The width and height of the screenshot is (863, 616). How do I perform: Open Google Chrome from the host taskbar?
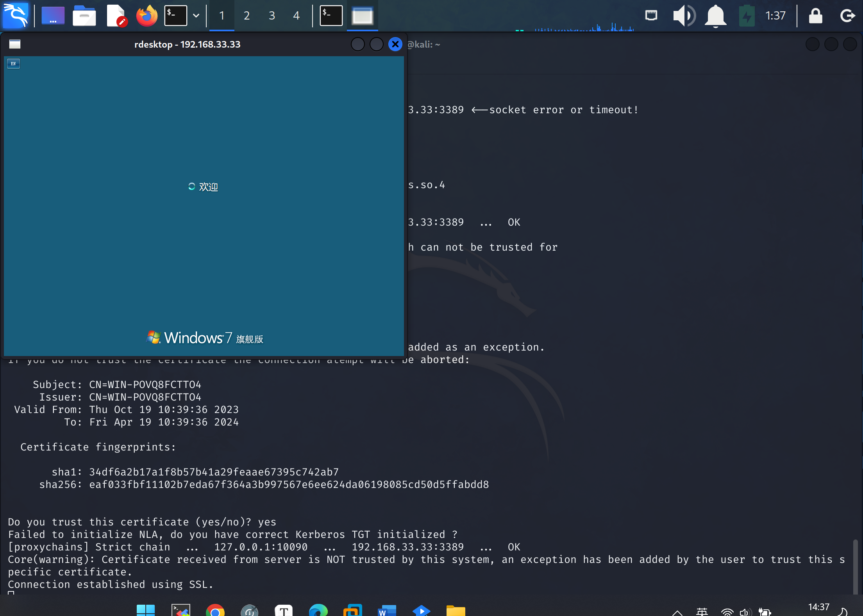(215, 611)
